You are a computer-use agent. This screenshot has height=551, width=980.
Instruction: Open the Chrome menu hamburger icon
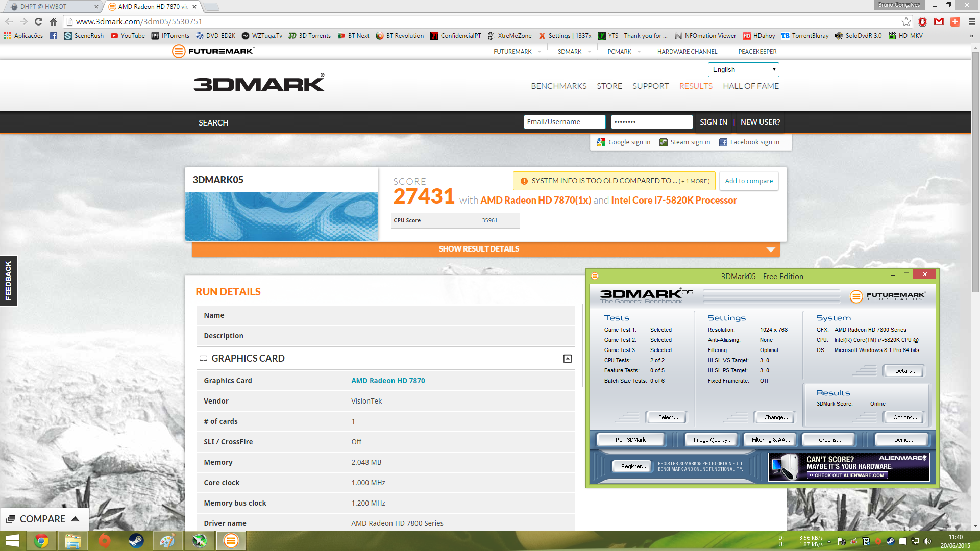[972, 21]
